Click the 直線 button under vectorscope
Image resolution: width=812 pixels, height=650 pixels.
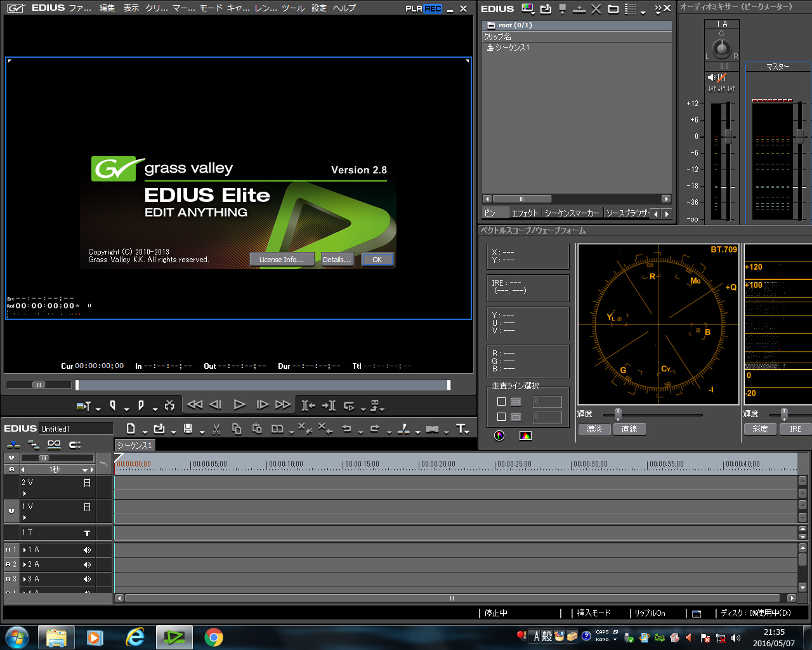[x=629, y=429]
